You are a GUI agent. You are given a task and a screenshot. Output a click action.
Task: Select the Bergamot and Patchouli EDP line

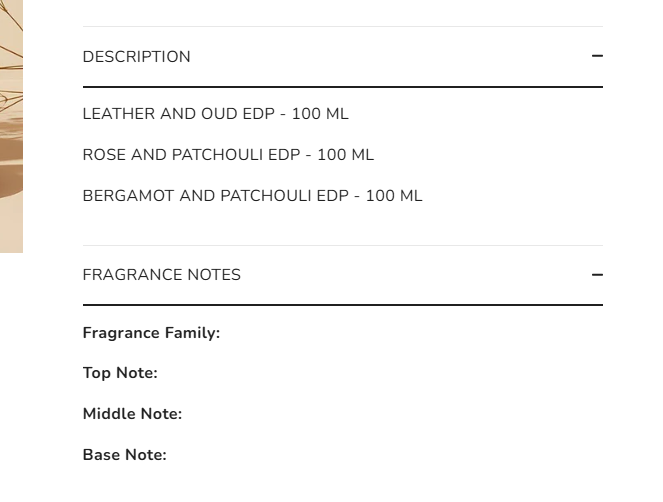point(252,196)
